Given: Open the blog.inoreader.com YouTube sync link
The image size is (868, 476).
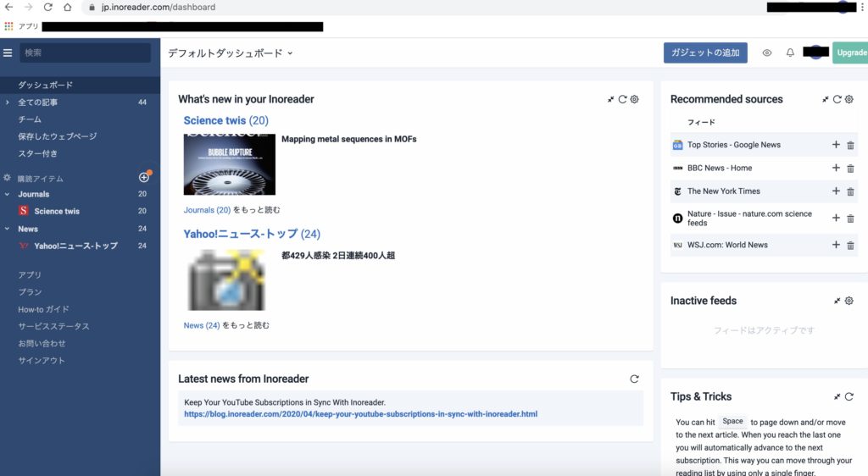Looking at the screenshot, I should 360,414.
